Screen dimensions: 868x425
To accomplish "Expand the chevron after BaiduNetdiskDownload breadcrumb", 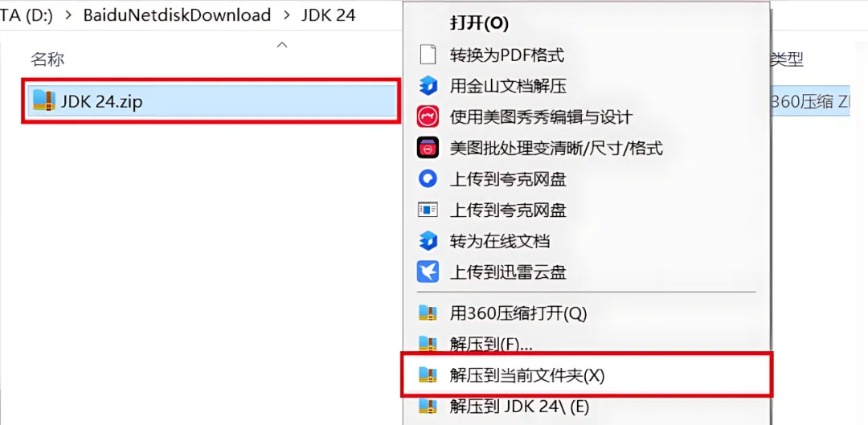I will 286,15.
